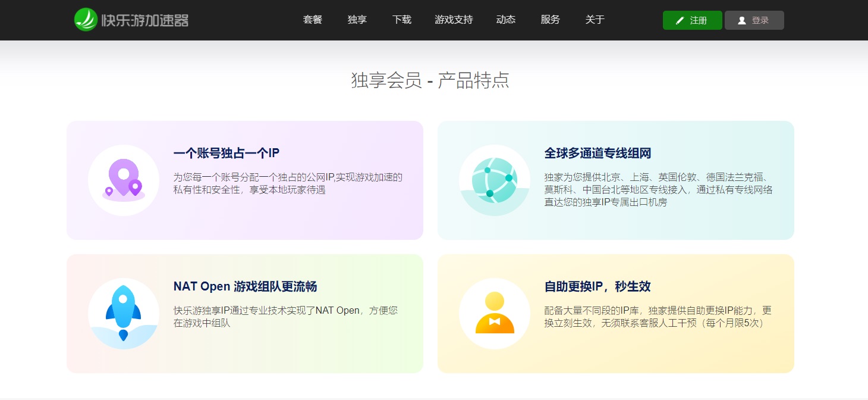Click description starting 配备大量不同段的IP库
The width and height of the screenshot is (868, 400).
(x=658, y=317)
